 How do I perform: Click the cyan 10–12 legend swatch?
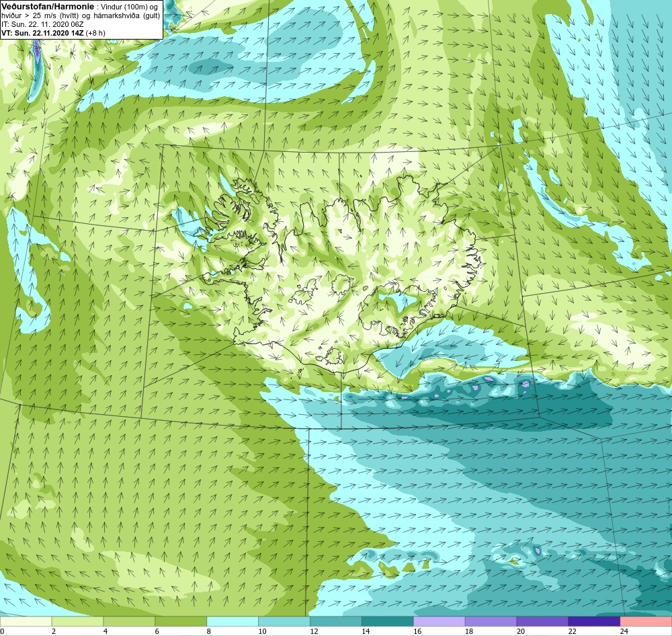pyautogui.click(x=284, y=621)
